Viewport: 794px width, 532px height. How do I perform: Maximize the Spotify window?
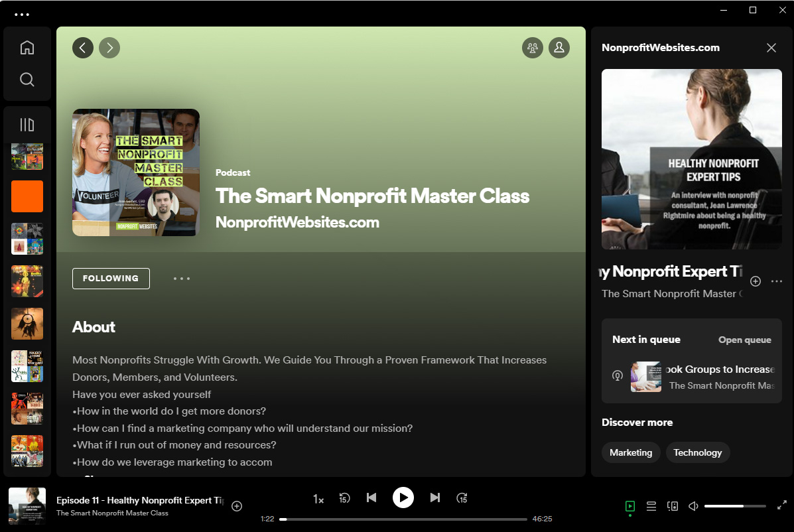pyautogui.click(x=753, y=10)
